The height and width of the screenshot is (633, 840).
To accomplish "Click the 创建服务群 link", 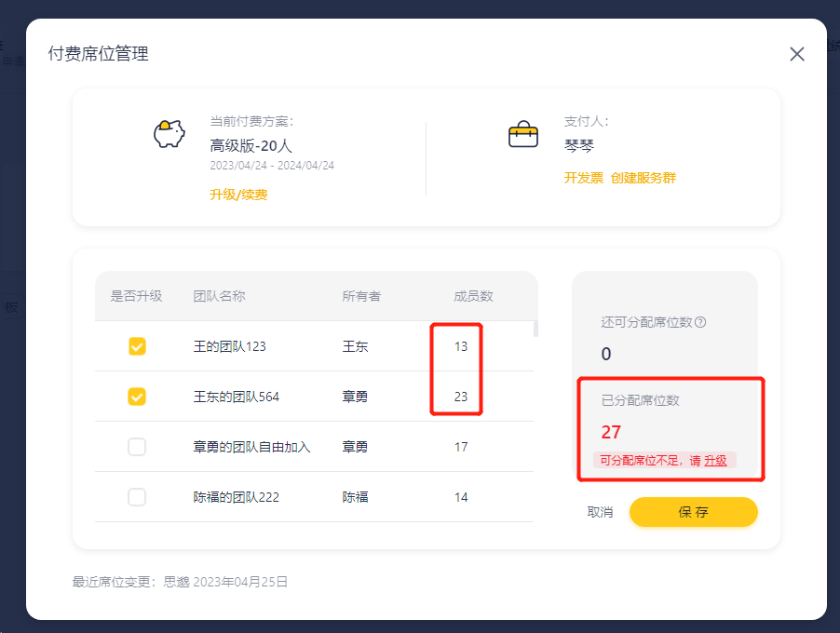I will (x=644, y=178).
